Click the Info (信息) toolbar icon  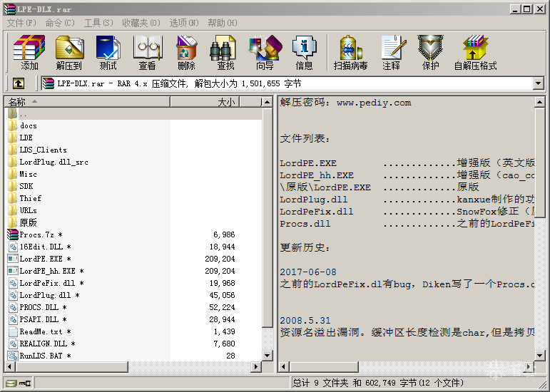click(x=304, y=47)
